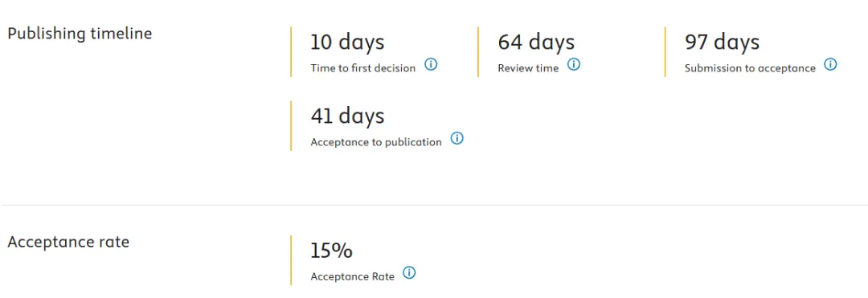The image size is (868, 298).
Task: Click the Acceptance rate section heading
Action: (x=68, y=242)
